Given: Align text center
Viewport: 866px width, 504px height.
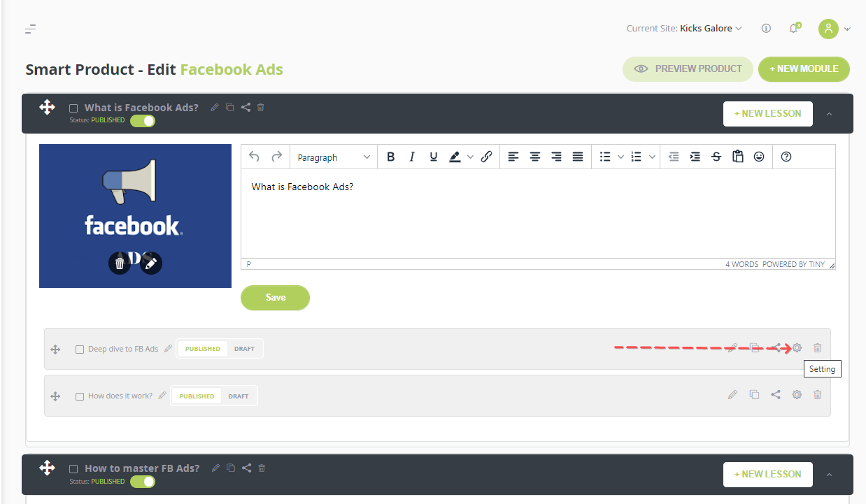Looking at the screenshot, I should coord(535,157).
